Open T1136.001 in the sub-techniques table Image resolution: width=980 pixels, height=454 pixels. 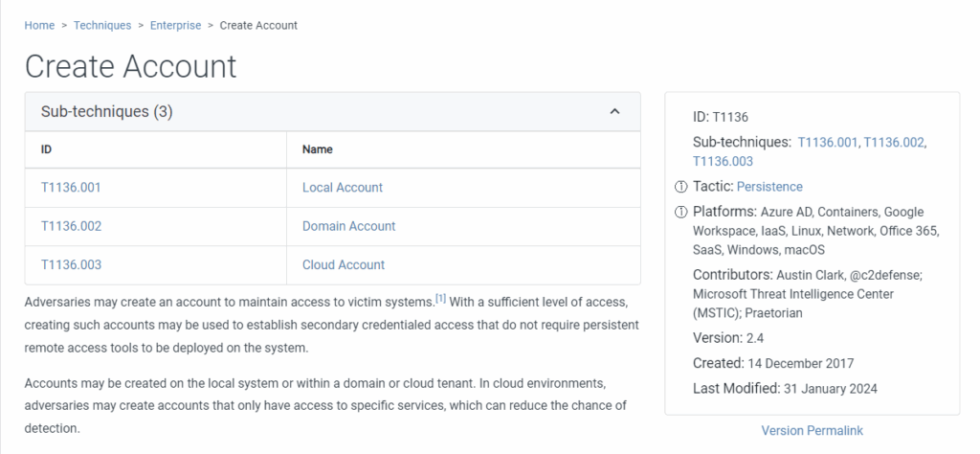(x=71, y=188)
